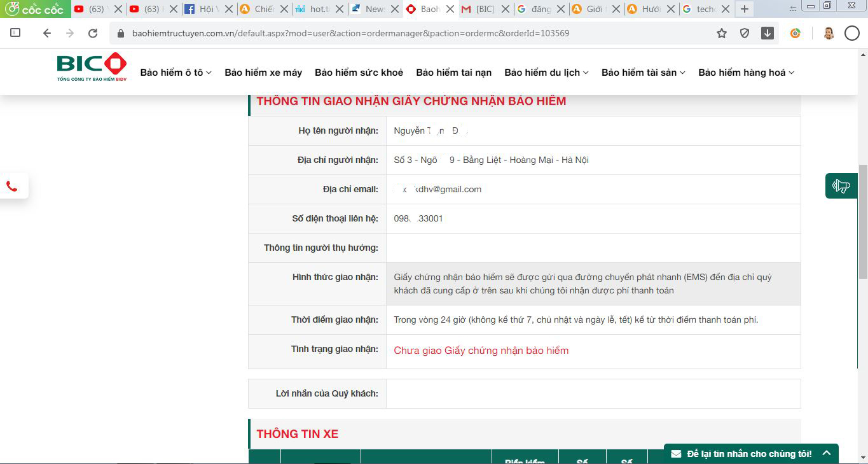This screenshot has width=868, height=464.
Task: Select Bảo hiểm sức khoẻ menu item
Action: (x=359, y=73)
